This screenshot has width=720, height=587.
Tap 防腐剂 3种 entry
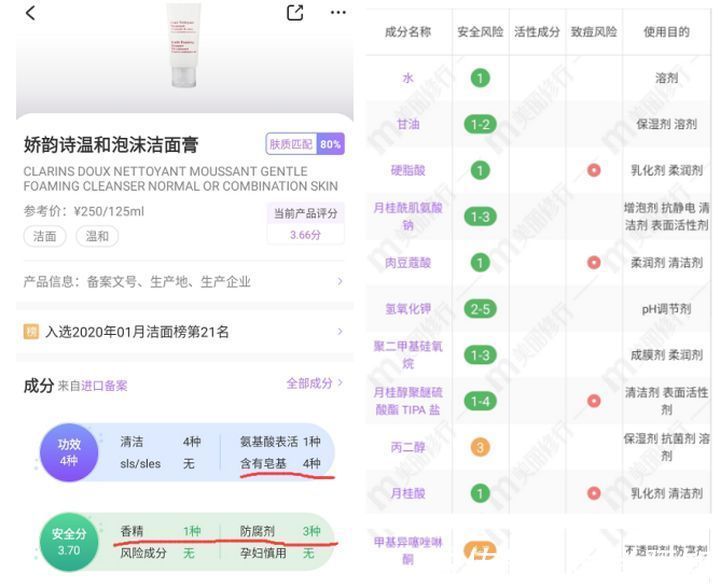coord(280,531)
